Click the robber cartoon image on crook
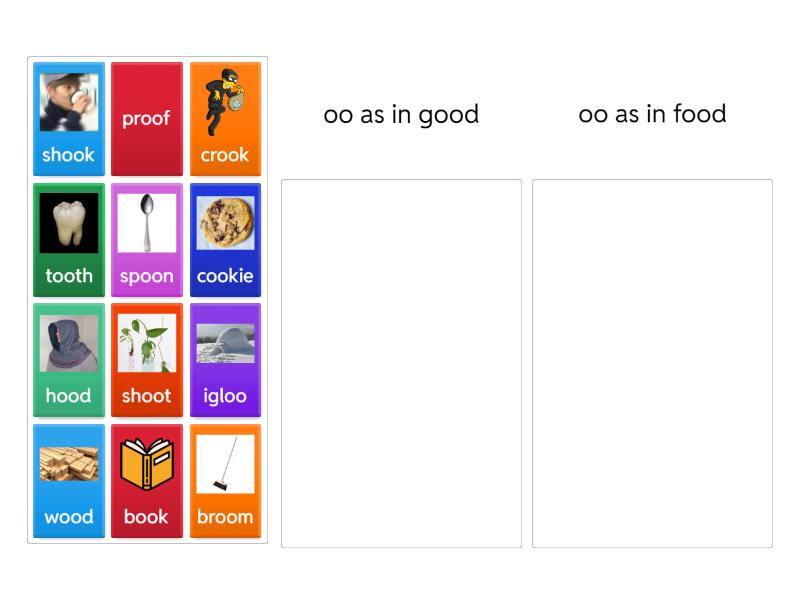800x600 pixels. [222, 102]
